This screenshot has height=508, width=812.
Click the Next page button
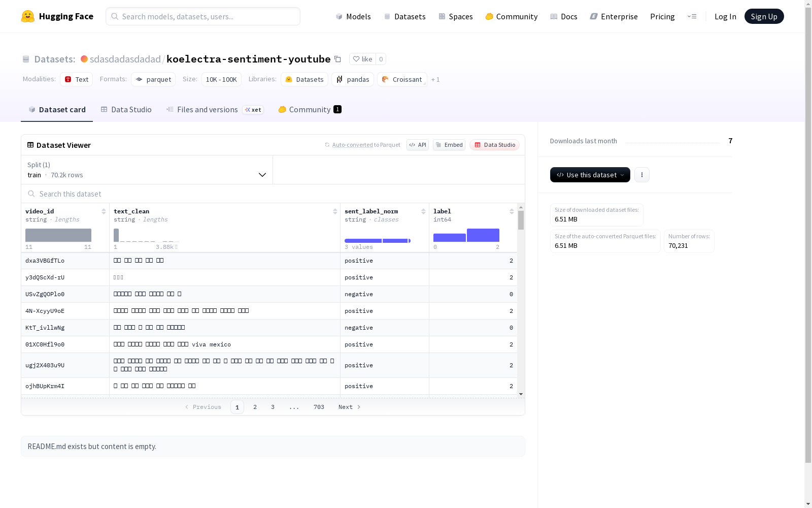pos(350,407)
